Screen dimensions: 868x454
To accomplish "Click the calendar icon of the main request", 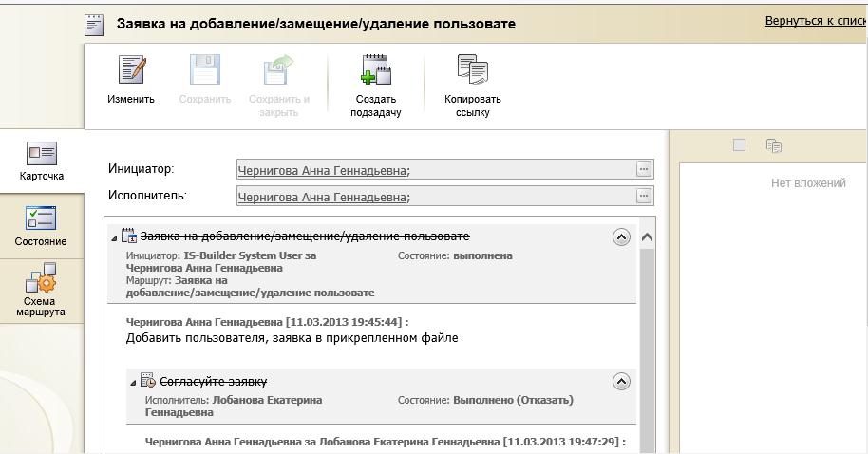I will 129,236.
